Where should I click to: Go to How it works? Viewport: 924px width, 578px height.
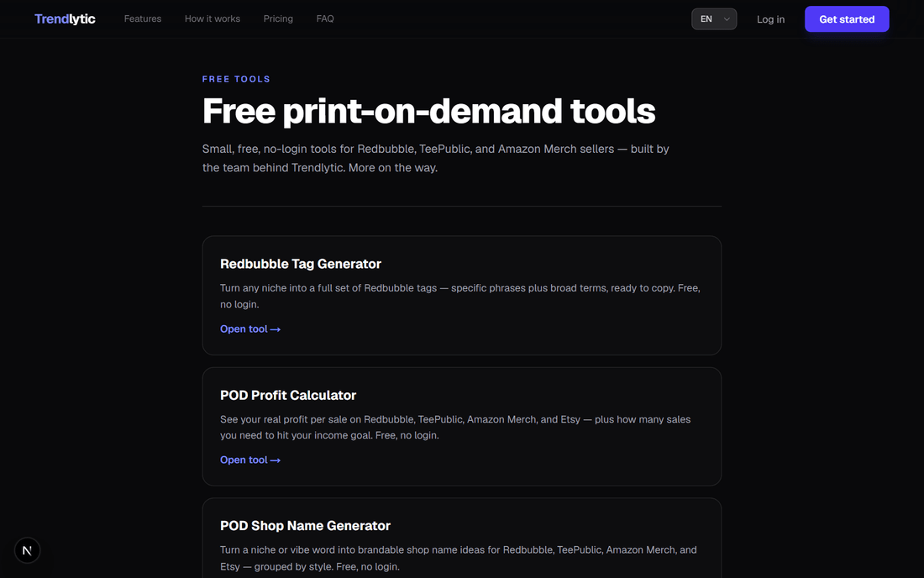click(x=213, y=18)
